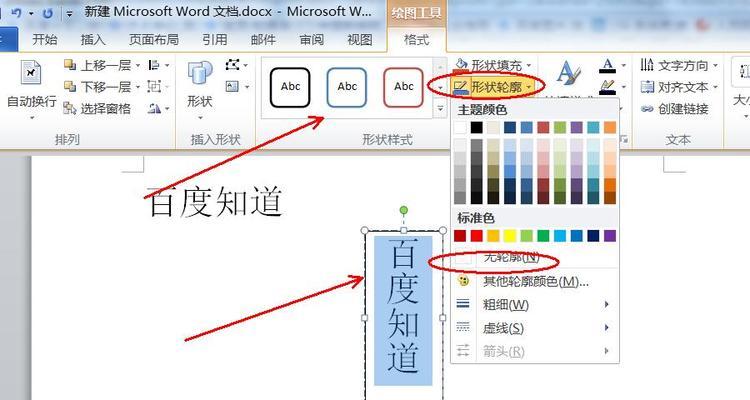This screenshot has width=750, height=400.
Task: Switch to the 开始 tab
Action: click(45, 40)
